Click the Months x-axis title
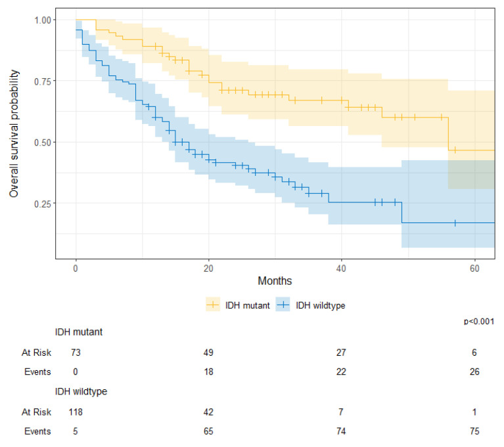 275,281
